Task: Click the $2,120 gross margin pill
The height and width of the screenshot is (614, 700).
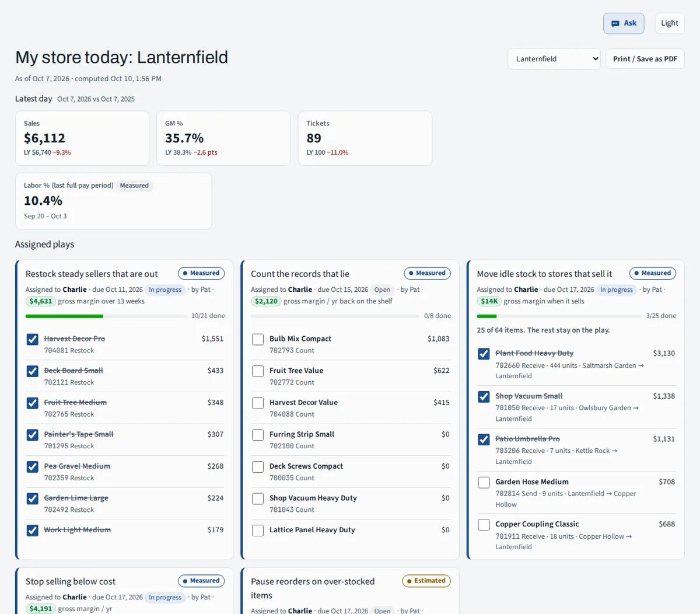Action: click(x=266, y=301)
